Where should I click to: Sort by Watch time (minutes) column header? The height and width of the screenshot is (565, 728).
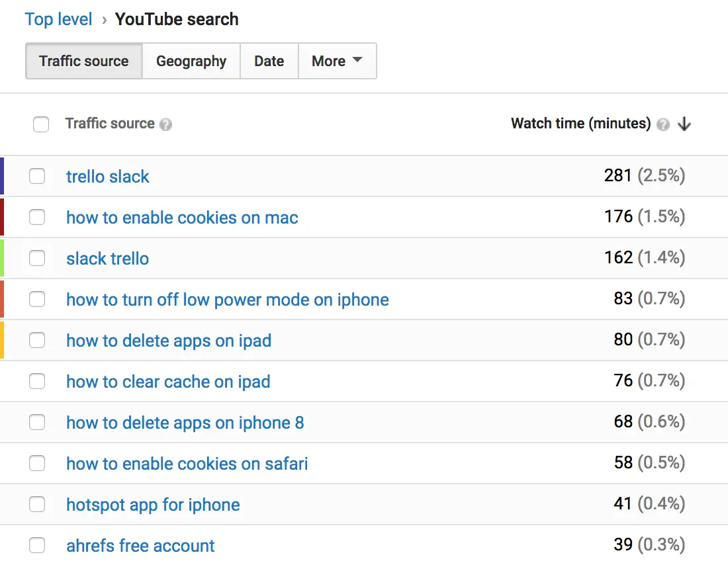click(580, 124)
